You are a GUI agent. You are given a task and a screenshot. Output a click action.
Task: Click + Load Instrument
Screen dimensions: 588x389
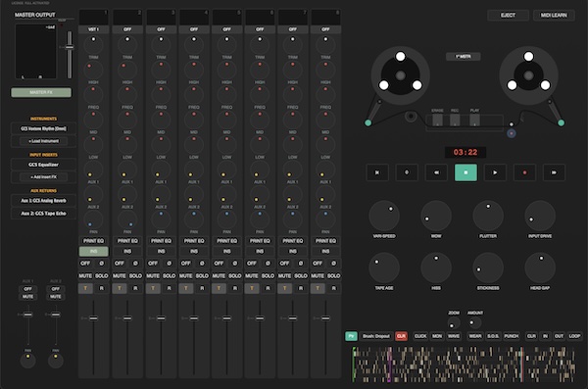click(43, 141)
